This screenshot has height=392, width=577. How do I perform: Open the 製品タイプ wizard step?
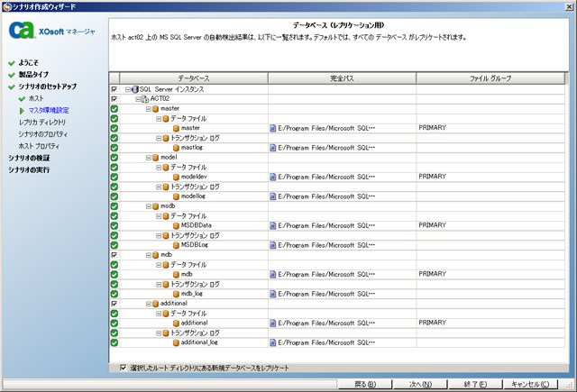tap(33, 75)
